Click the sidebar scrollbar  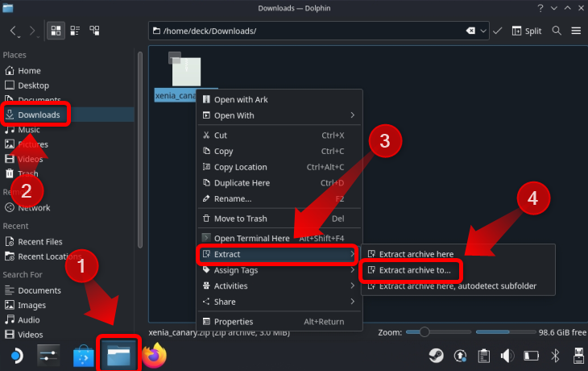tap(140, 150)
